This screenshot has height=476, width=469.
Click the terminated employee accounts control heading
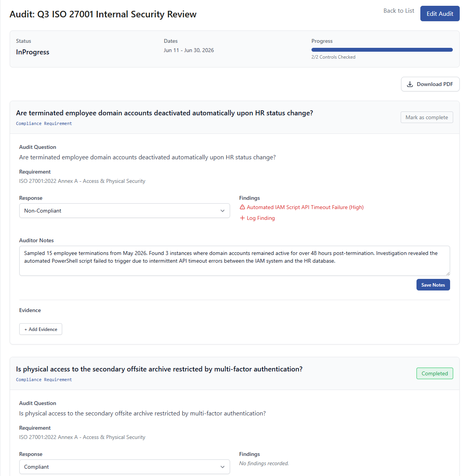tap(164, 113)
